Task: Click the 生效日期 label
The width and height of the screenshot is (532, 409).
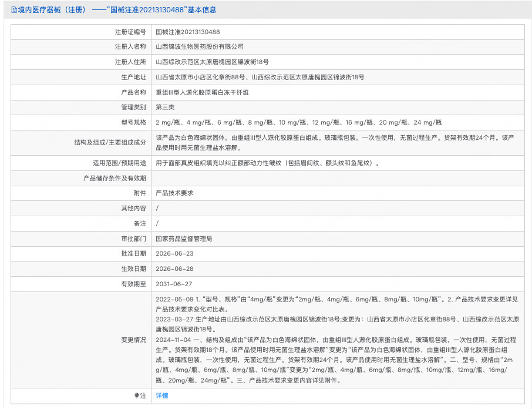Action: [x=134, y=269]
